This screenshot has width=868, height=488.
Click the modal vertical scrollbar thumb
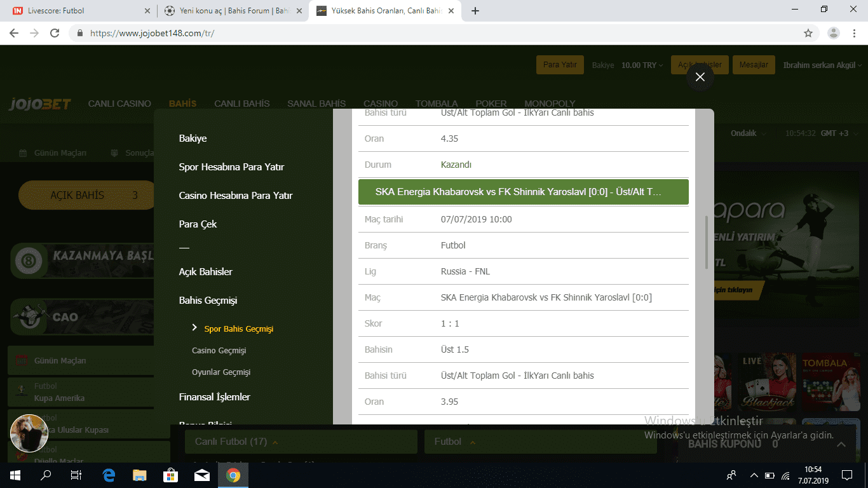point(707,242)
